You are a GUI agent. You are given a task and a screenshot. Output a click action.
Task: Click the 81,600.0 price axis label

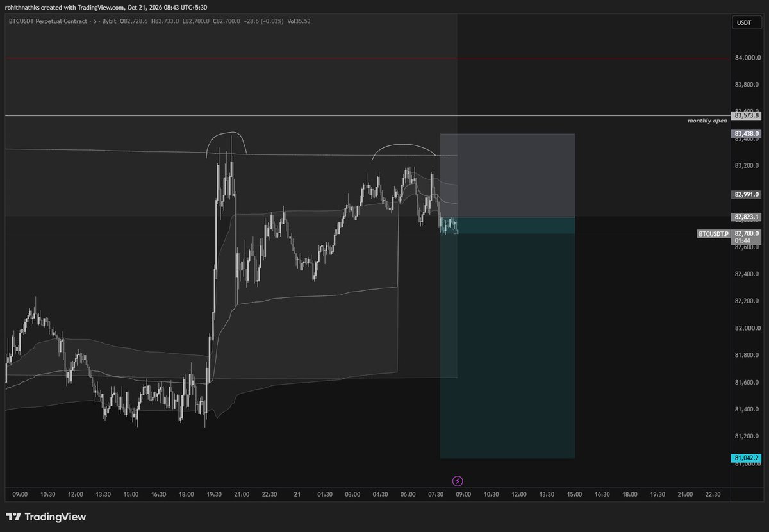(x=747, y=382)
